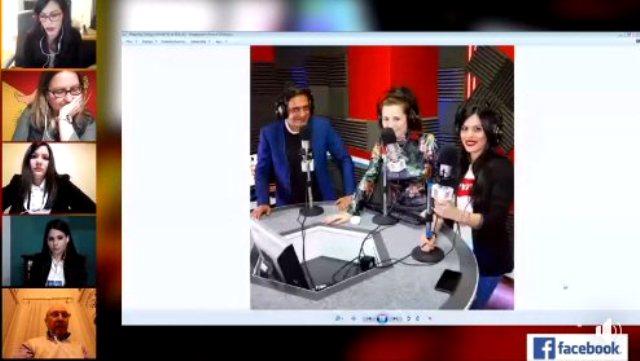
Task: Open the zoom magnifier control in Photo Viewer
Action: click(339, 318)
